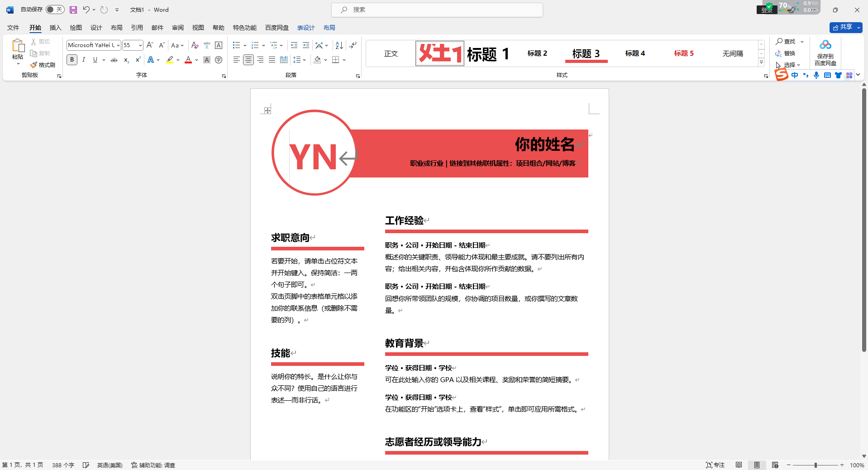Open the Font dialog launcher
The height and width of the screenshot is (470, 868).
pyautogui.click(x=224, y=76)
